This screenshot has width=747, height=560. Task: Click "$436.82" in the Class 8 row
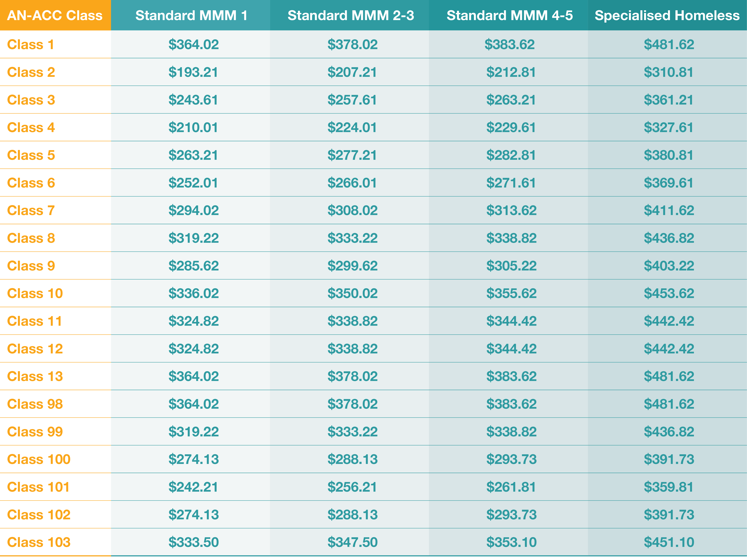(669, 238)
